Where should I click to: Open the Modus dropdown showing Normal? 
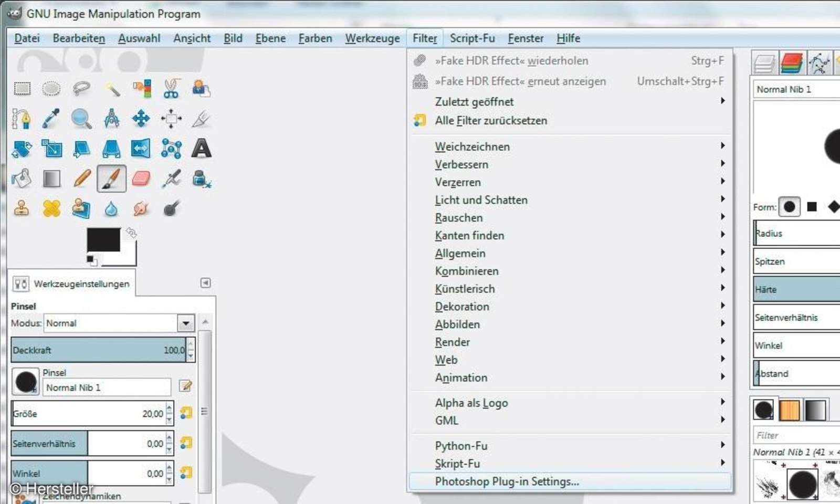(185, 323)
